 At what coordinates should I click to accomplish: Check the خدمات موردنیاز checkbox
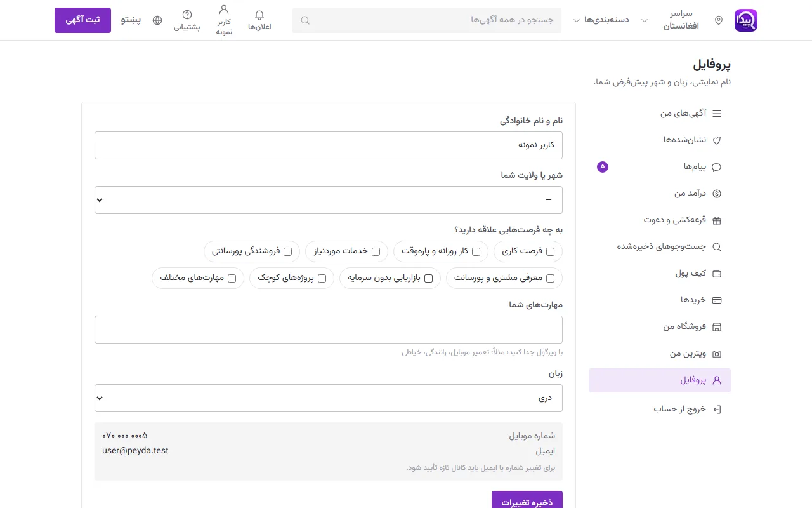tap(376, 251)
